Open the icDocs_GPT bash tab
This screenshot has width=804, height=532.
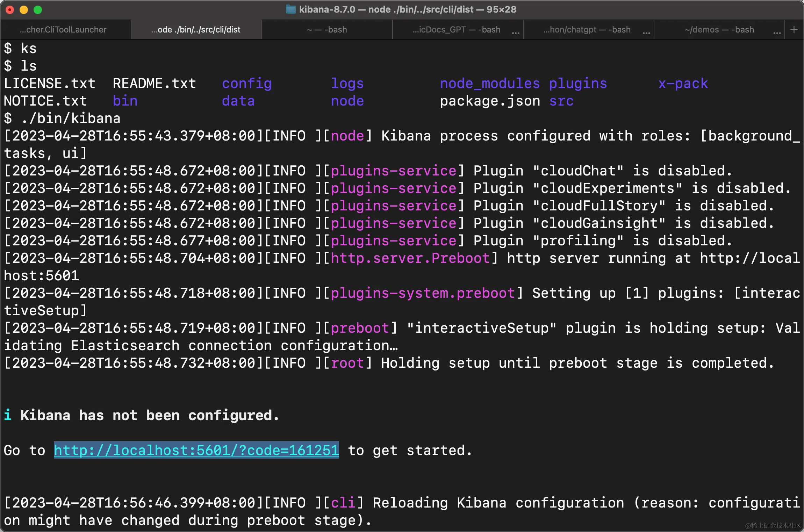pos(456,30)
